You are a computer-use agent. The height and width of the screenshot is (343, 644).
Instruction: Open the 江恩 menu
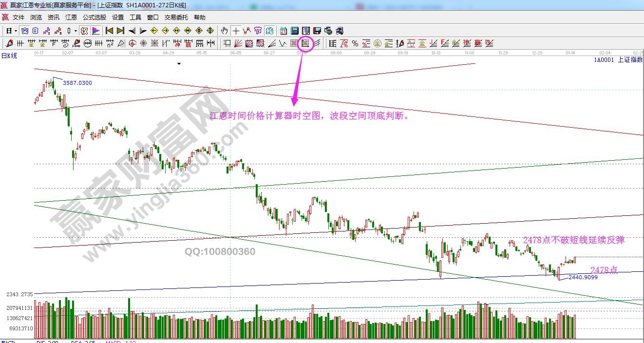coord(71,17)
